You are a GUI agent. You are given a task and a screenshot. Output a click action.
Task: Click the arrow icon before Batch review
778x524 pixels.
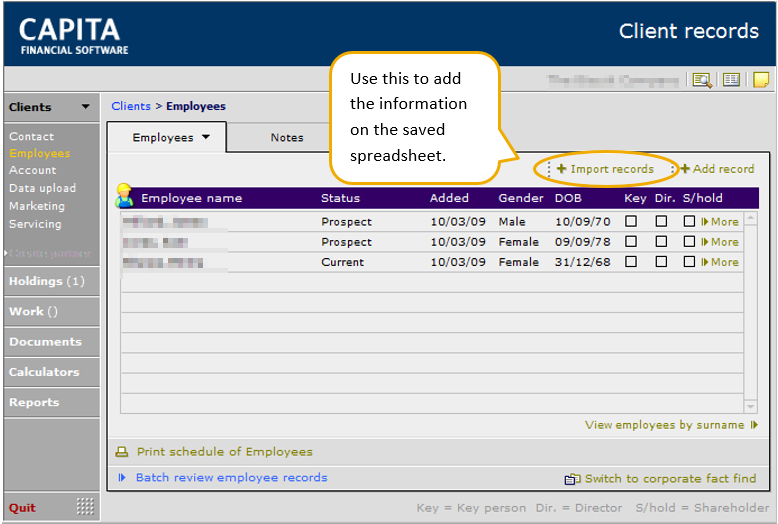coord(122,477)
